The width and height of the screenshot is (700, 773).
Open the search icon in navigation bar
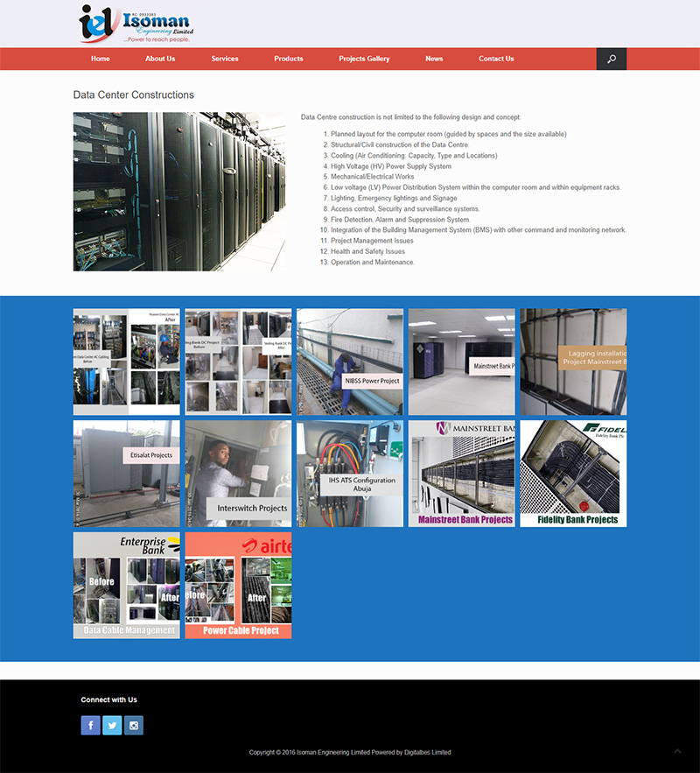612,59
